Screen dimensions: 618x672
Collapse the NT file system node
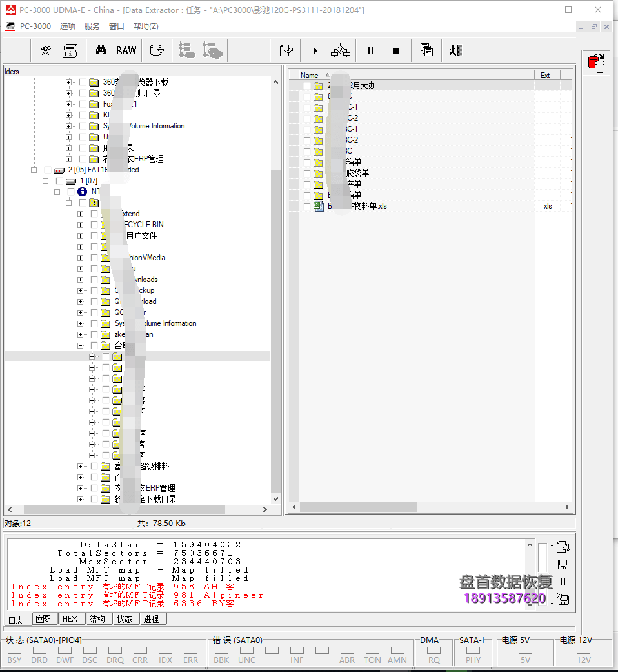point(57,192)
